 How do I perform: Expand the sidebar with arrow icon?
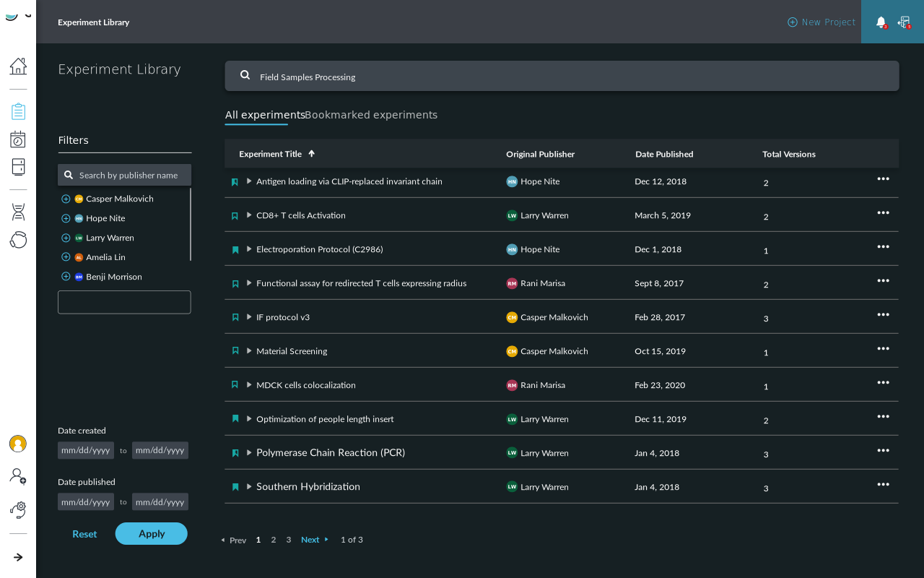point(18,557)
